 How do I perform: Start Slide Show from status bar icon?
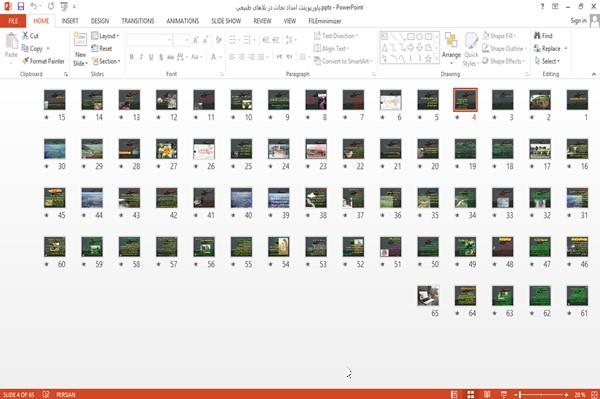(504, 394)
